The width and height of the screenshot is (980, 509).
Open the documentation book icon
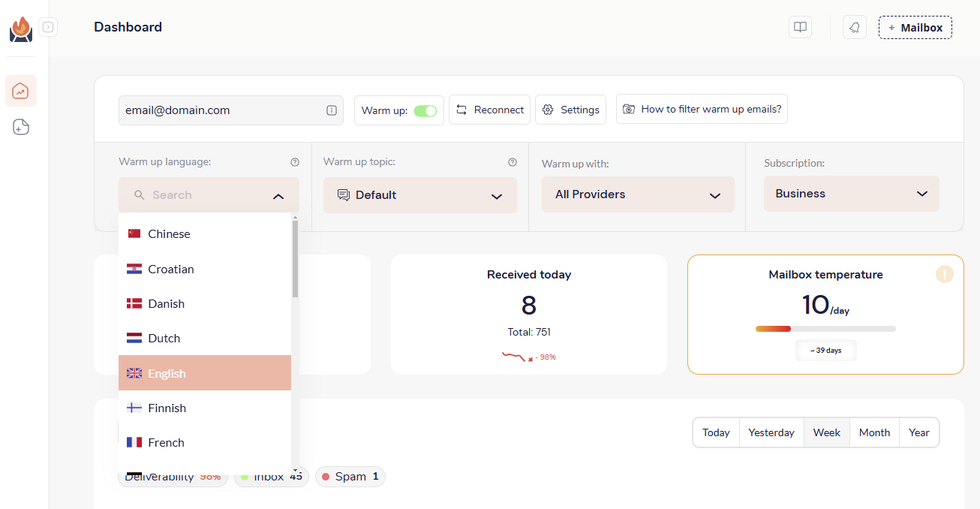click(x=801, y=28)
